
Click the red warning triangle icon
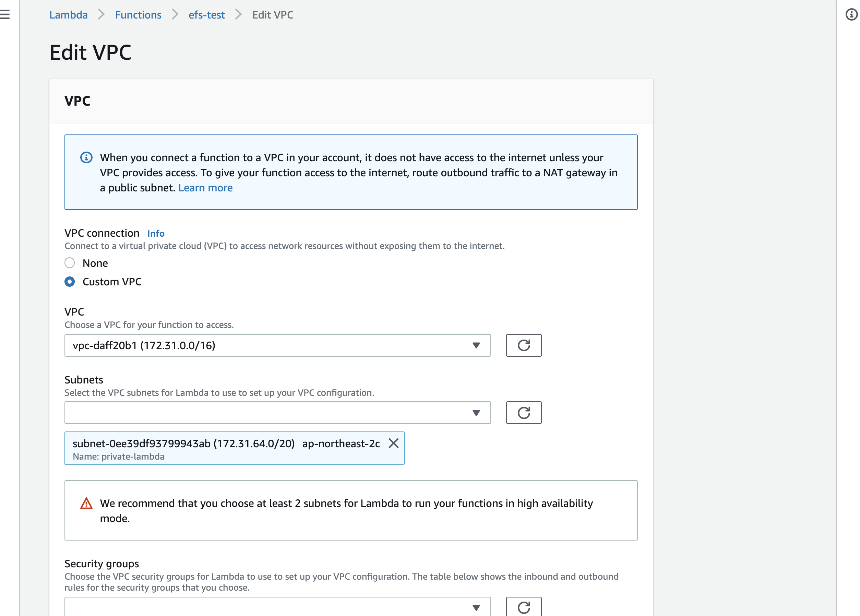86,504
